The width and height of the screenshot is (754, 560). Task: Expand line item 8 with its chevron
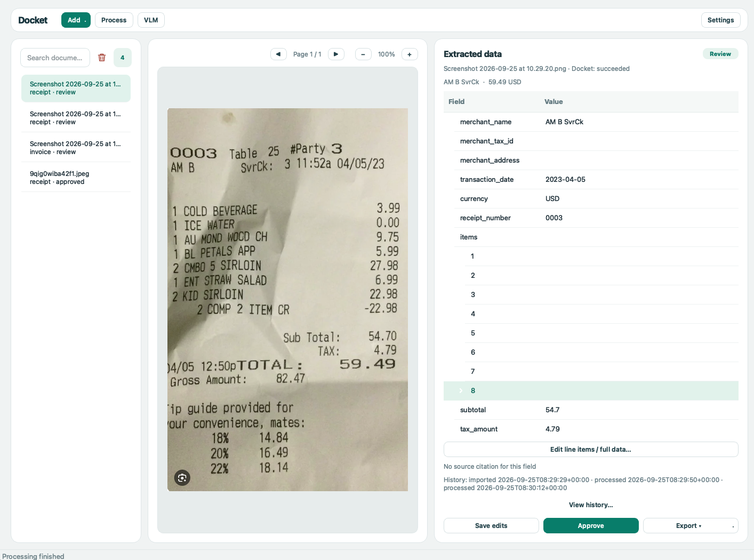461,391
